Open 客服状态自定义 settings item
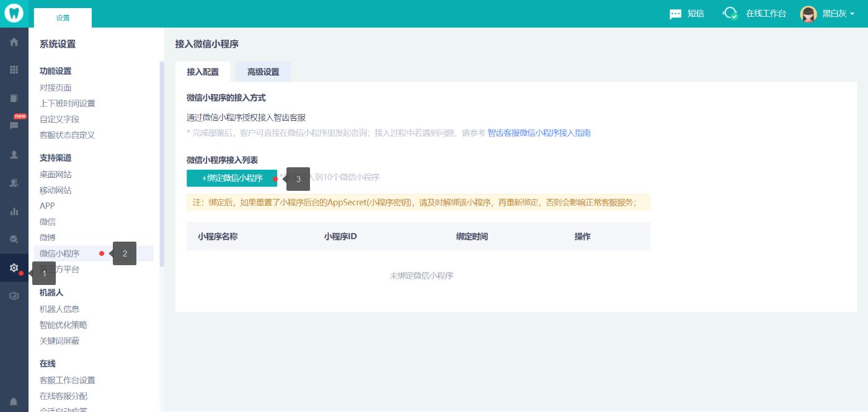This screenshot has width=868, height=412. tap(68, 135)
